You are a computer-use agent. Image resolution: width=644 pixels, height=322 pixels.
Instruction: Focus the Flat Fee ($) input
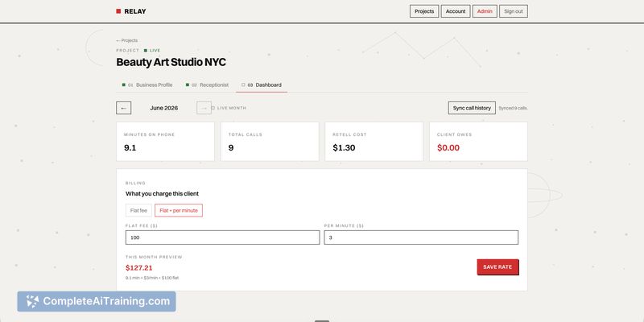[x=223, y=237]
